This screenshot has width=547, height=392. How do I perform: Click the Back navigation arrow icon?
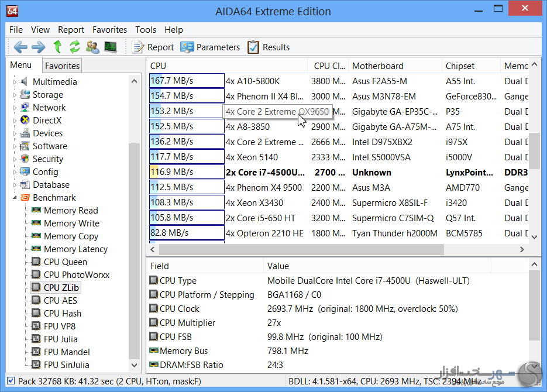pyautogui.click(x=20, y=47)
